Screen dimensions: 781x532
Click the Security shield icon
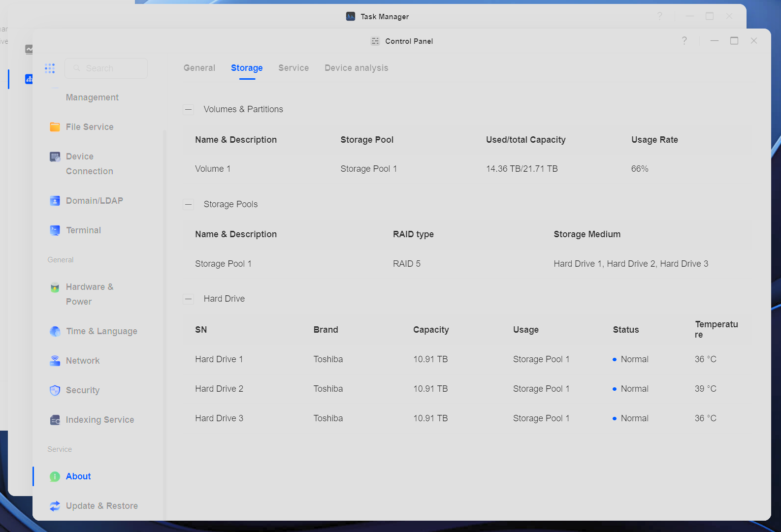click(x=55, y=390)
